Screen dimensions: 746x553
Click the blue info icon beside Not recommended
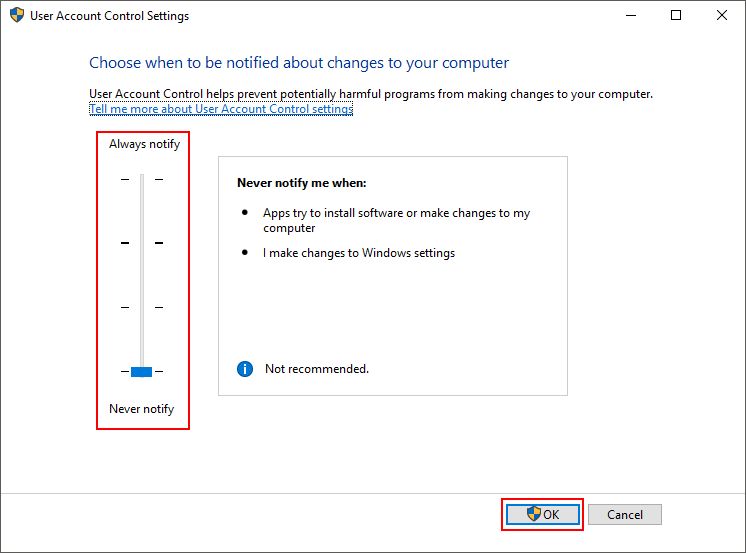[245, 369]
